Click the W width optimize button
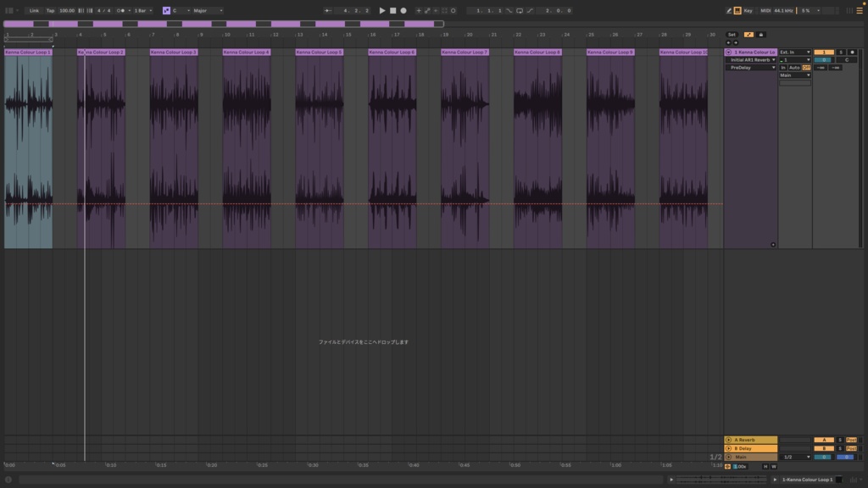868x488 pixels. 774,467
